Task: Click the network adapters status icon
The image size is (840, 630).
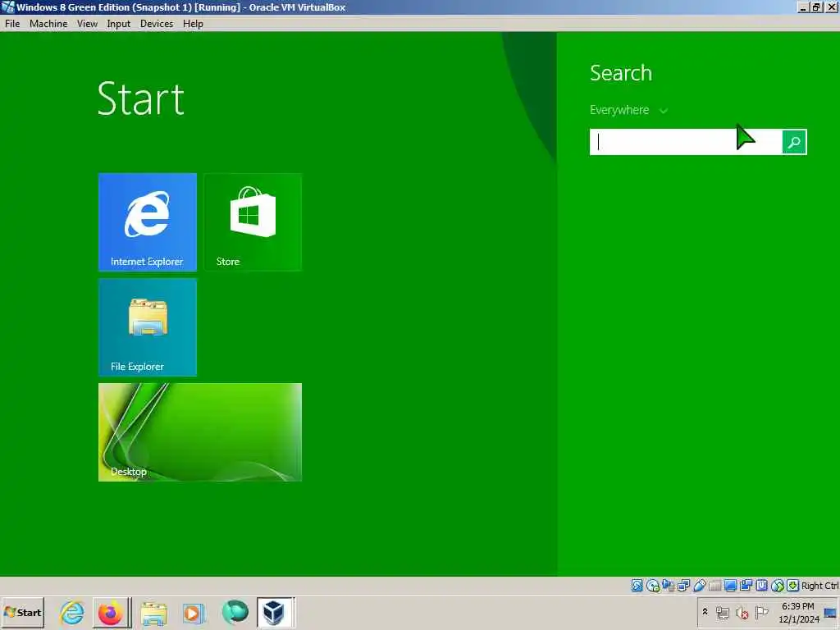Action: coord(683,586)
